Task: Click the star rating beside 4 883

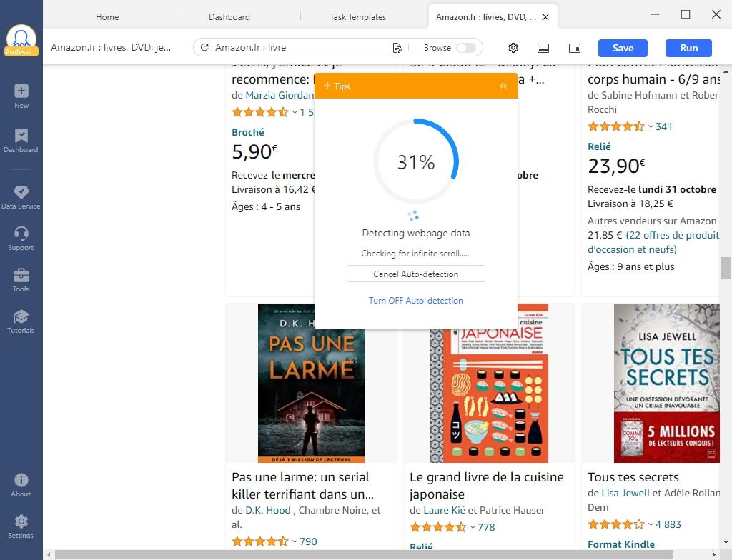Action: point(616,524)
